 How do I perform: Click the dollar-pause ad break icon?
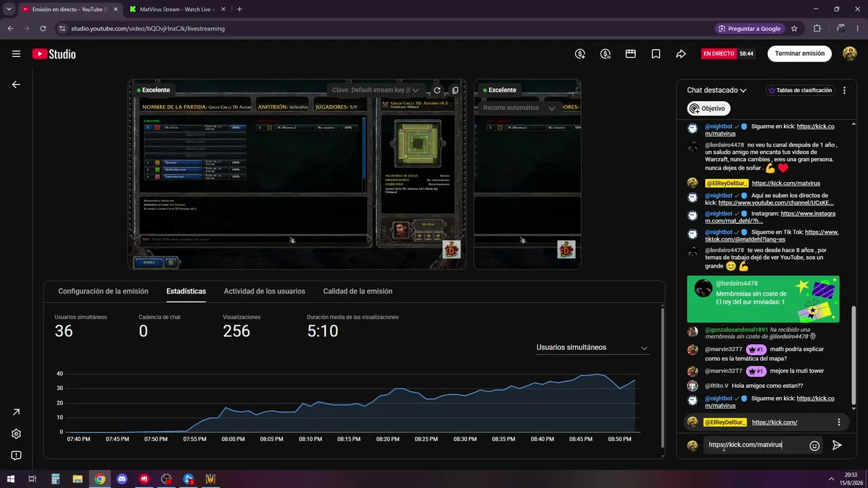tap(606, 54)
